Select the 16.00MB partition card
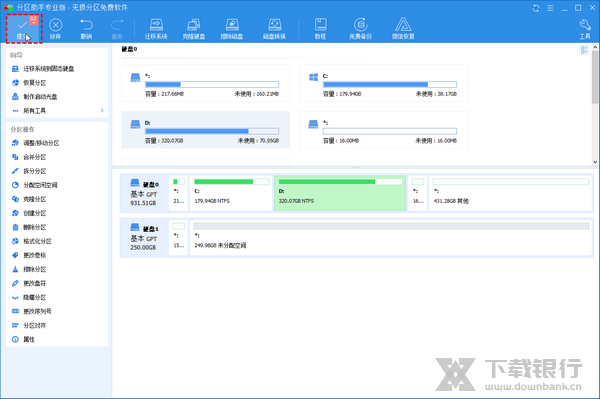The width and height of the screenshot is (600, 399). [x=383, y=130]
